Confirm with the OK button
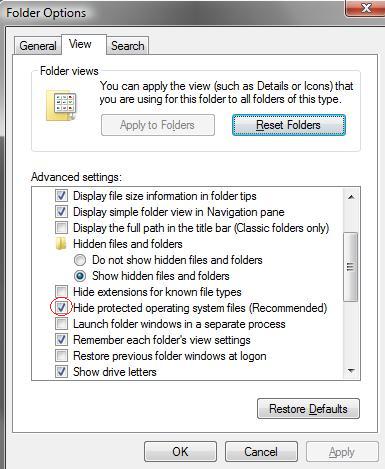This screenshot has height=469, width=385. point(180,452)
